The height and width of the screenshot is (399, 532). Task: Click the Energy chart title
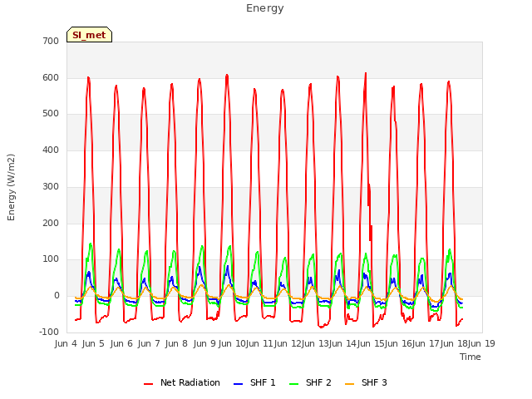(264, 8)
